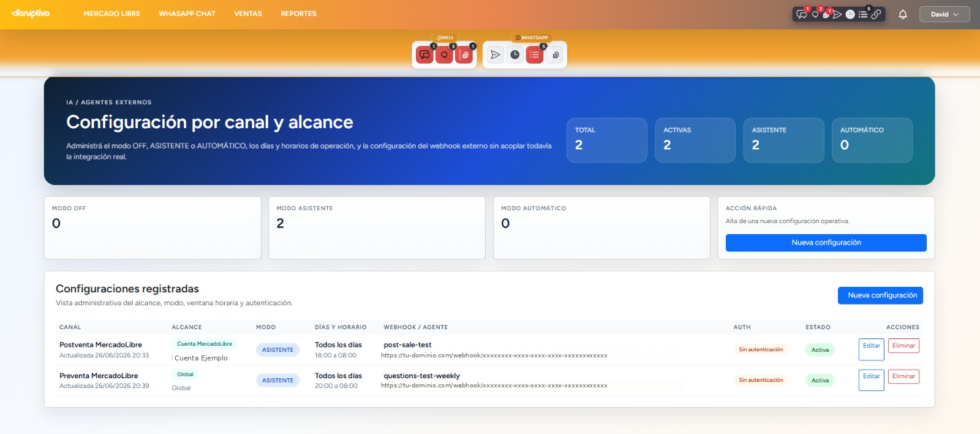Image resolution: width=980 pixels, height=434 pixels.
Task: Click the grey WhatsApp clipboard icon
Action: (555, 55)
